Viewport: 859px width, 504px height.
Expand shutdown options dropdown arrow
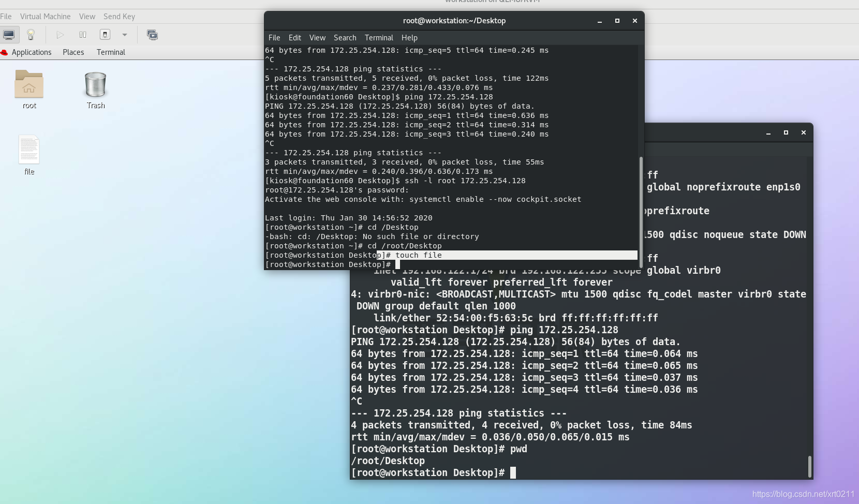(124, 35)
